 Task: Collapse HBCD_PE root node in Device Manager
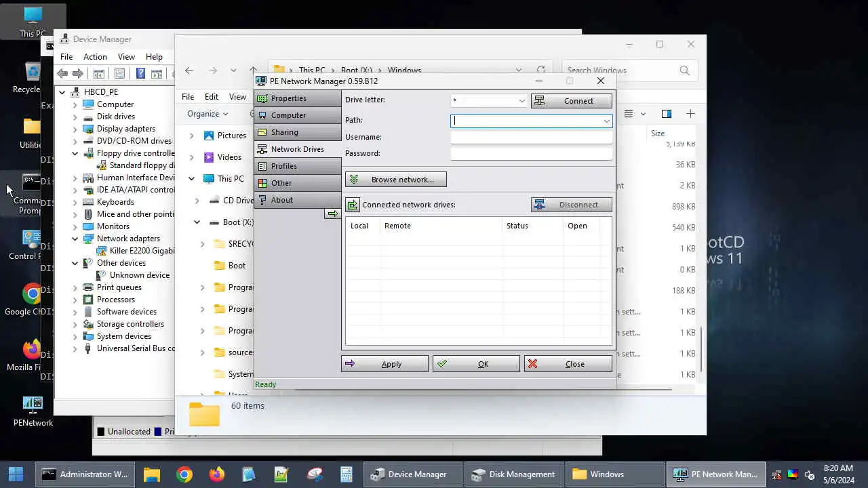pos(62,92)
